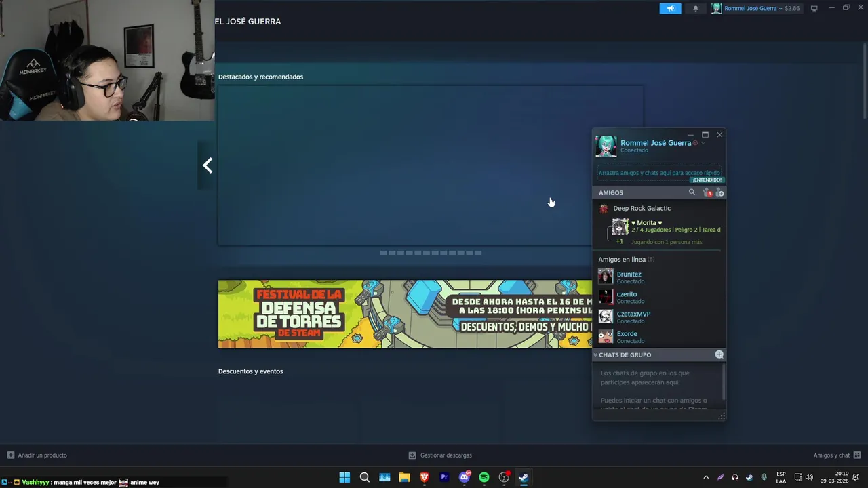Open volume tray icon
This screenshot has height=488, width=868.
pyautogui.click(x=809, y=477)
